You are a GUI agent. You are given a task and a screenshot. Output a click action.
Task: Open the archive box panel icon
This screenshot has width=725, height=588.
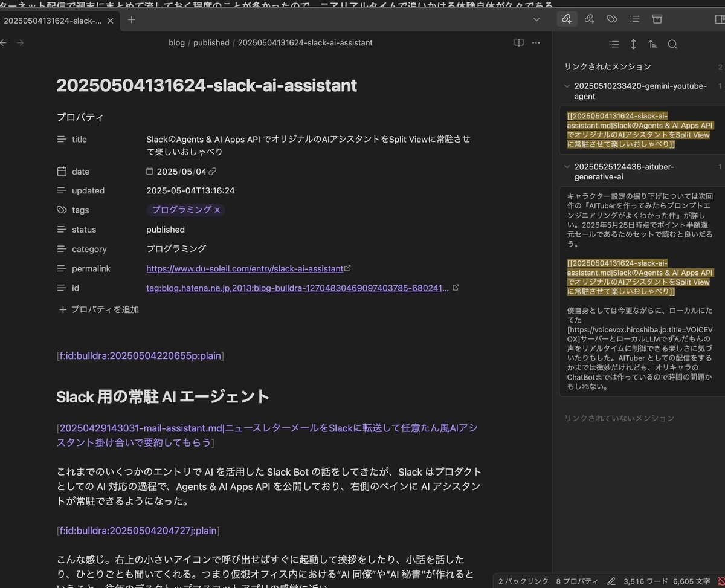point(657,19)
